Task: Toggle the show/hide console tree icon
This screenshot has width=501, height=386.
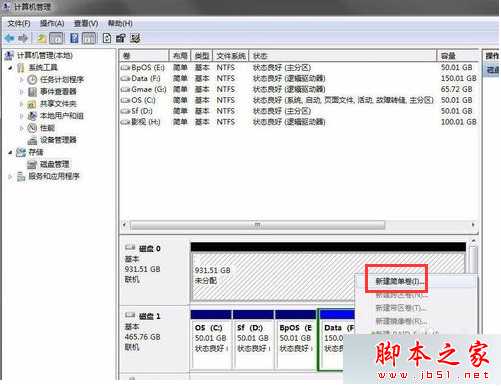Action: (x=56, y=38)
